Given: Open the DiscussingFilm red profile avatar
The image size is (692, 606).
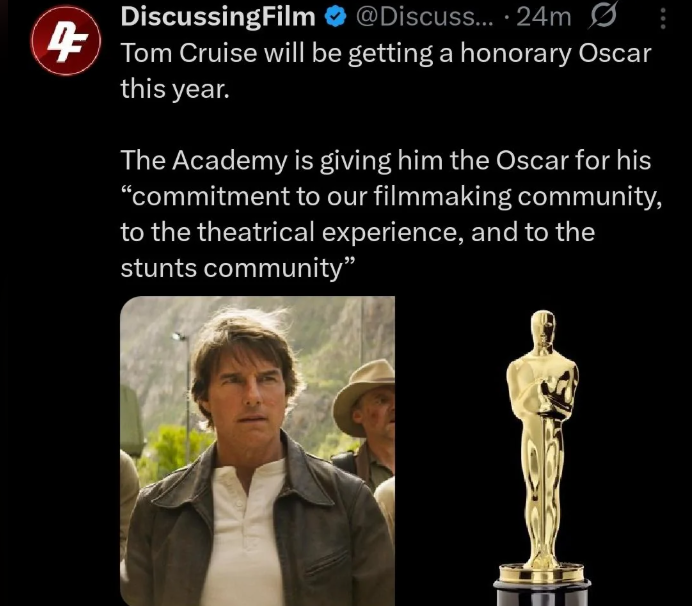Looking at the screenshot, I should pyautogui.click(x=66, y=41).
